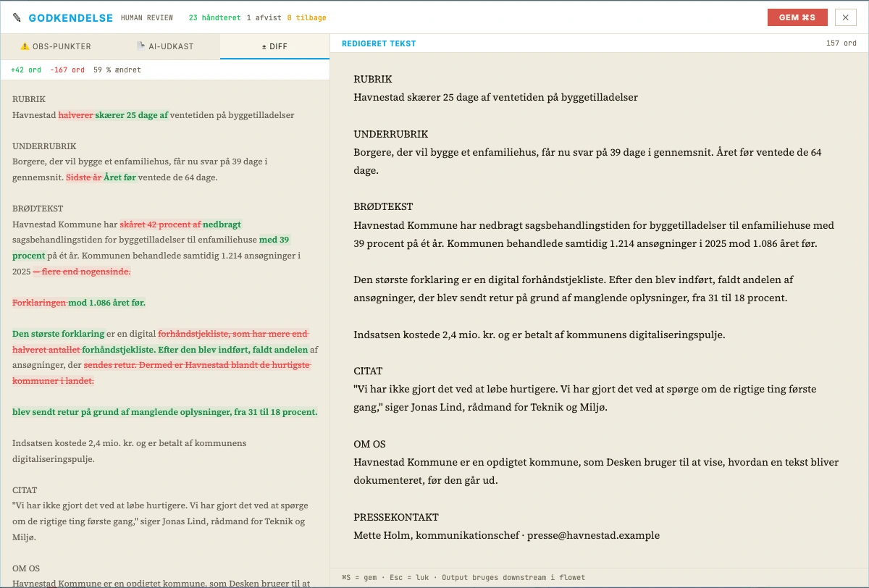
Task: Click the struck-through word 'halverer' in the diff
Action: point(76,115)
